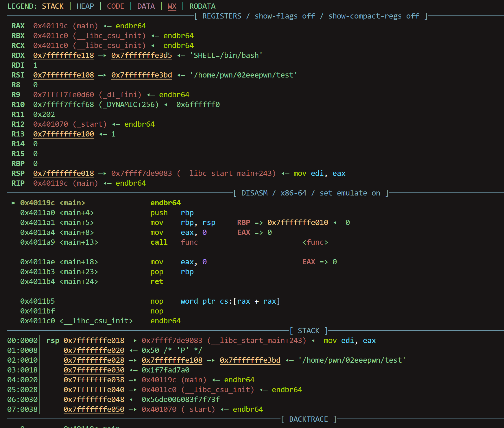Click stack address 0x7fffffffe040
Screen dimensions: 504x428
pyautogui.click(x=94, y=390)
